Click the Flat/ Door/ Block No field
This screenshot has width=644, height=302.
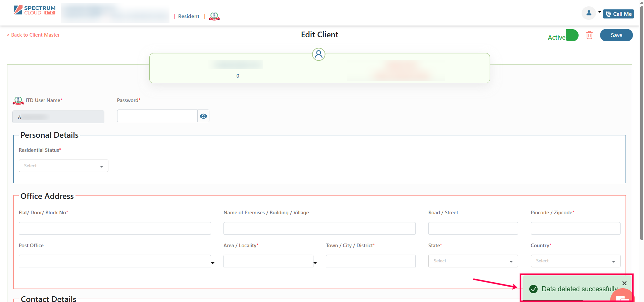coord(115,228)
